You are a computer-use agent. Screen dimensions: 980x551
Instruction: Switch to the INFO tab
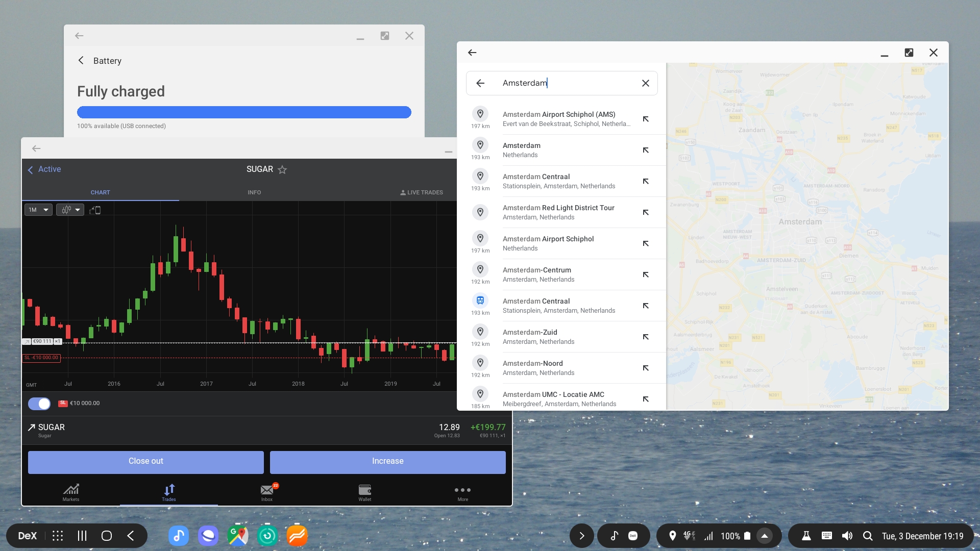pos(254,192)
